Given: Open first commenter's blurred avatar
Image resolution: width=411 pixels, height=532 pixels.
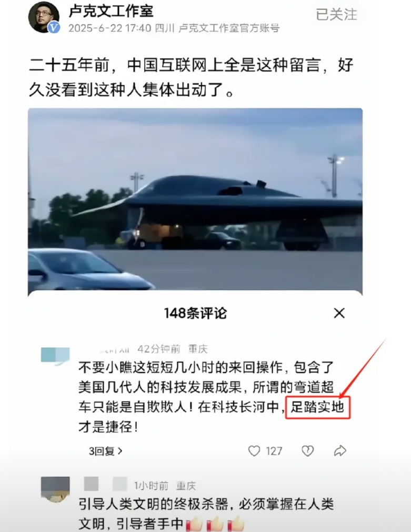Looking at the screenshot, I should click(x=55, y=355).
